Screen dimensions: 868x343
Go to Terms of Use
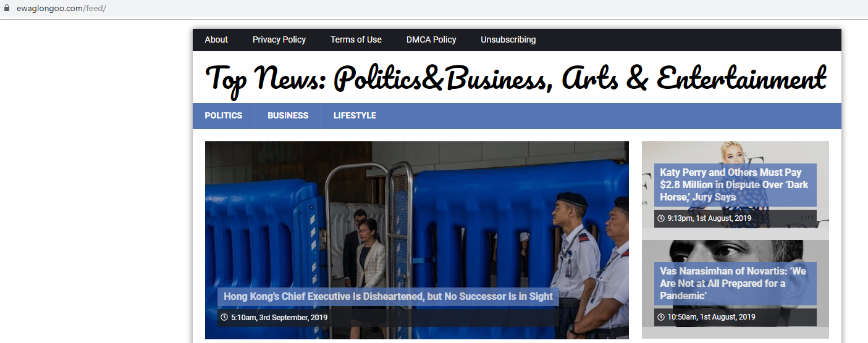click(356, 39)
